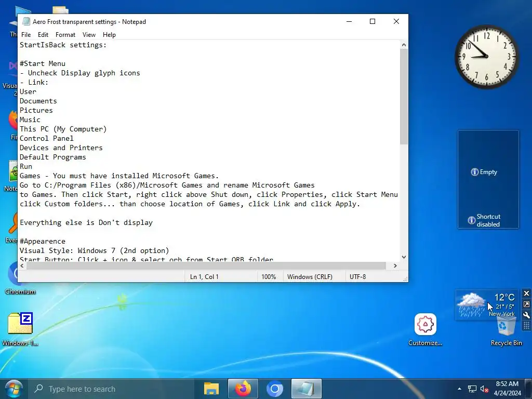Open the Format menu in Notepad

coord(65,35)
